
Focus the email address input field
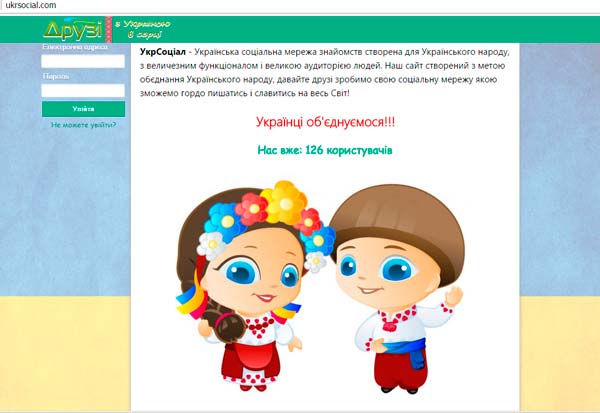tap(83, 61)
